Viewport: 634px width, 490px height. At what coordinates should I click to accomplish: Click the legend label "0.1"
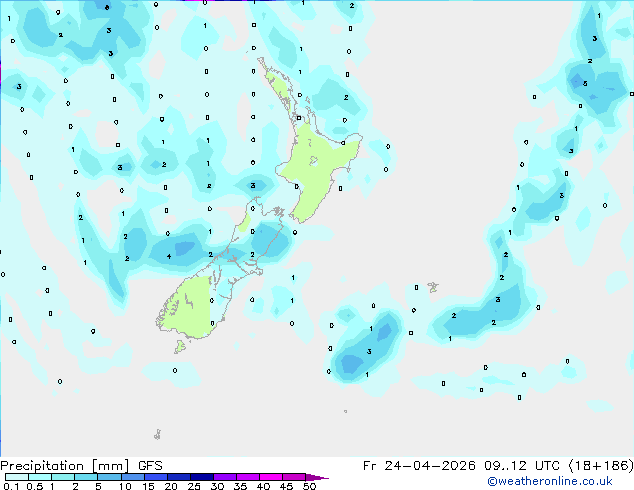tap(11, 486)
